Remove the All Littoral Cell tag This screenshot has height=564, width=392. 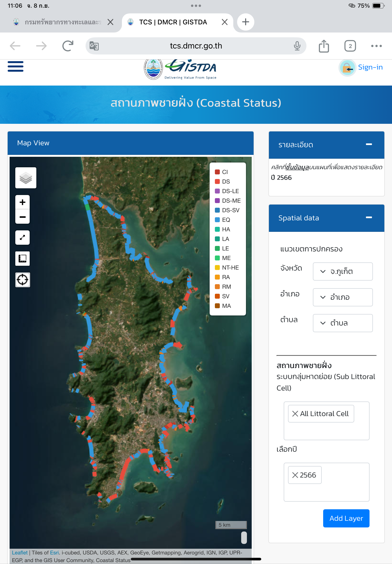[295, 414]
